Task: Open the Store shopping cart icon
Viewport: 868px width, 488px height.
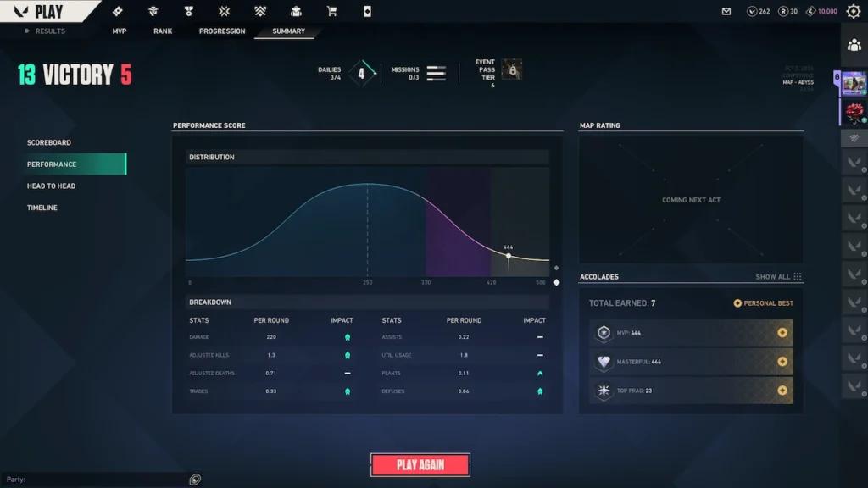Action: (331, 11)
